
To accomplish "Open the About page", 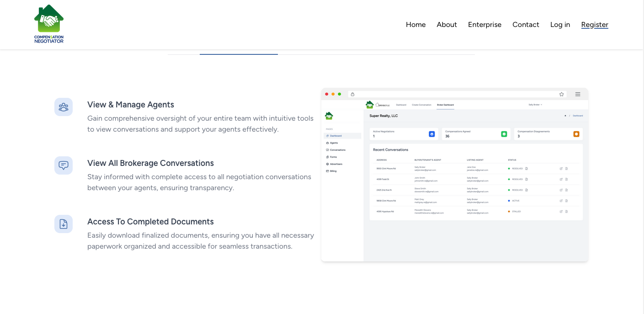I will coord(447,25).
